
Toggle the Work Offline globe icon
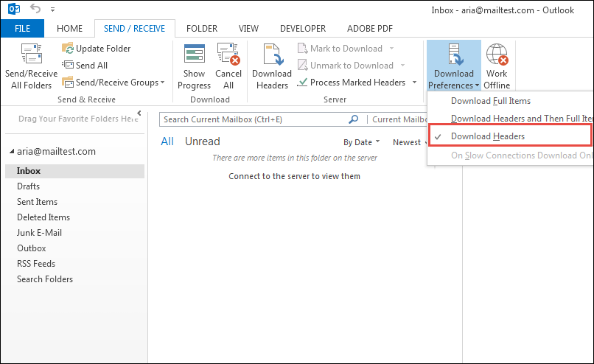[497, 55]
